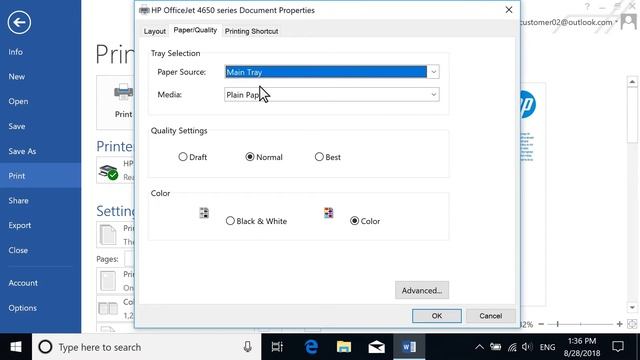This screenshot has height=360, width=640.
Task: Select Color printing
Action: (x=354, y=221)
